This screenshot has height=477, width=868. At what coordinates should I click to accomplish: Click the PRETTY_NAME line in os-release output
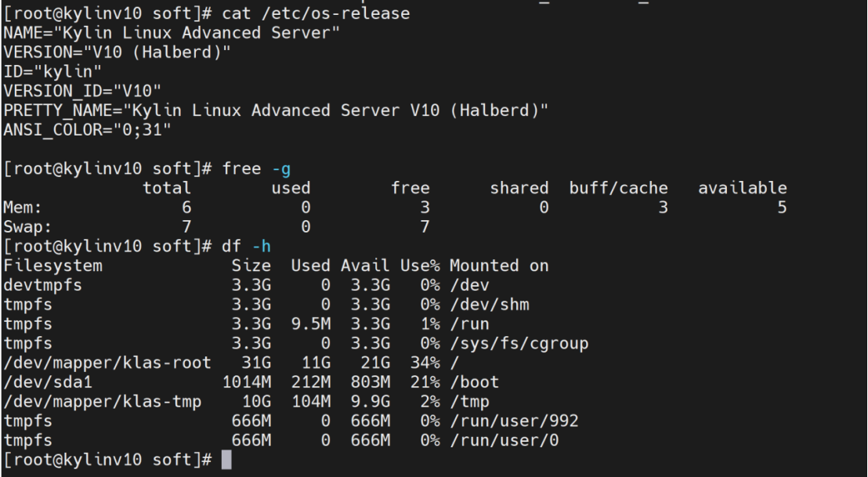[275, 110]
